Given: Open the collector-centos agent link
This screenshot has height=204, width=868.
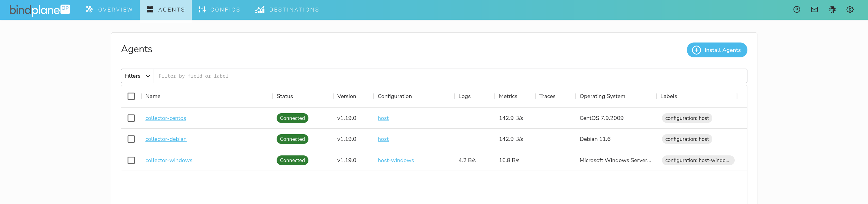Looking at the screenshot, I should pyautogui.click(x=165, y=118).
